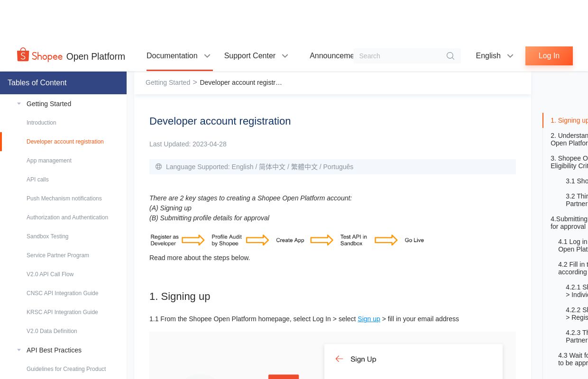The image size is (588, 379).
Task: Open the Support Center menu
Action: (x=250, y=56)
